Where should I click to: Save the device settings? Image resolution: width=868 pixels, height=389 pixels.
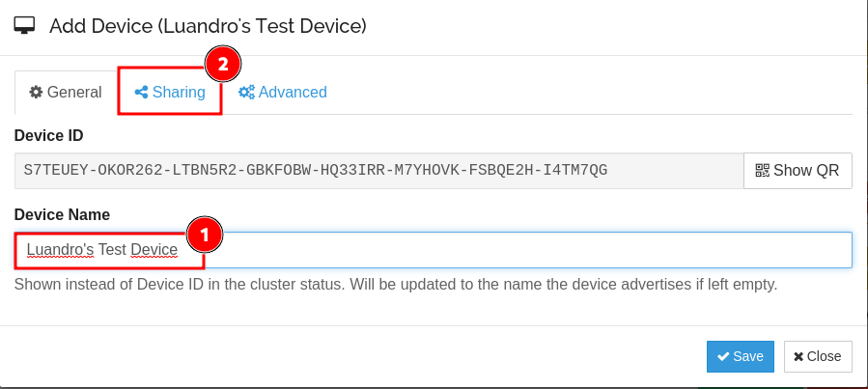point(741,356)
